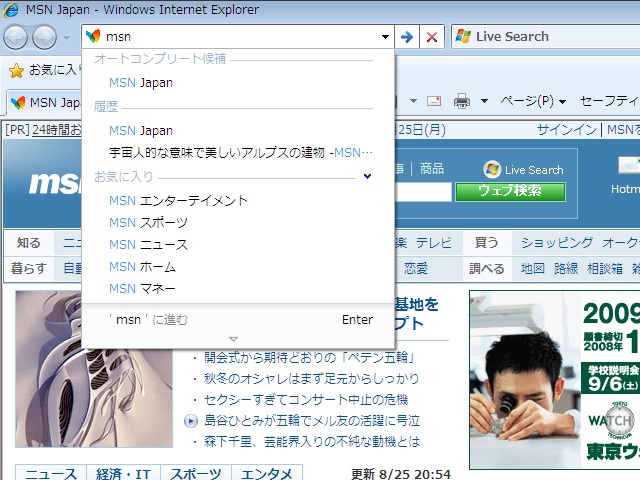The height and width of the screenshot is (480, 640).
Task: Expand the お気に入り section chevron
Action: coord(367,176)
